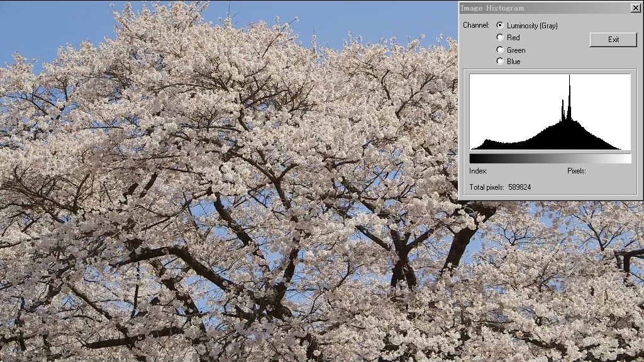Click the 'Pixels:' label
The image size is (644, 362).
[x=576, y=171]
